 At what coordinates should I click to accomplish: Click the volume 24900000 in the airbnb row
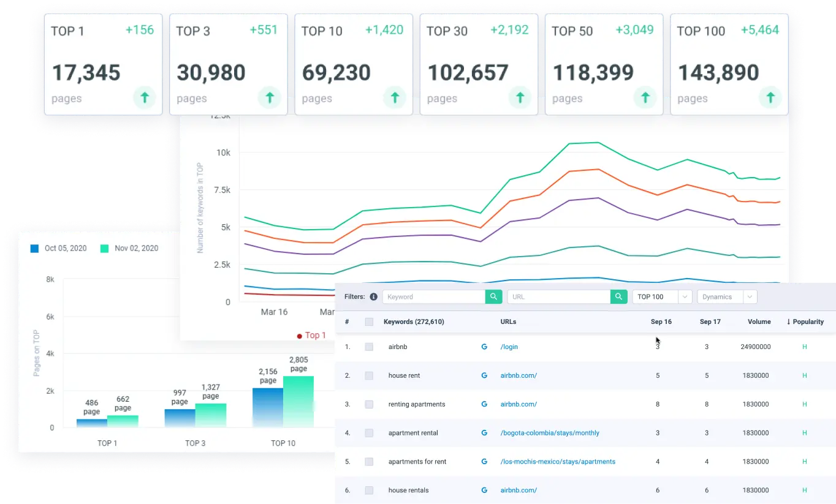(755, 347)
